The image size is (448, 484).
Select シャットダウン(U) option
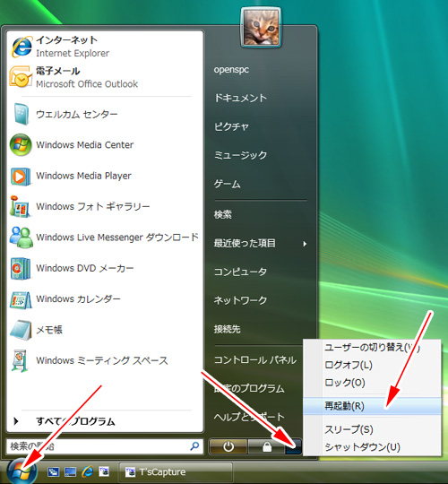pos(372,447)
